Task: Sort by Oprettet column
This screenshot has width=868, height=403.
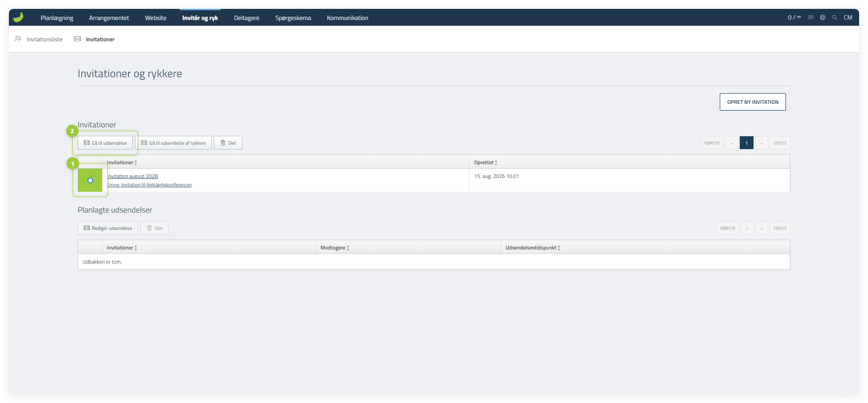Action: point(485,162)
